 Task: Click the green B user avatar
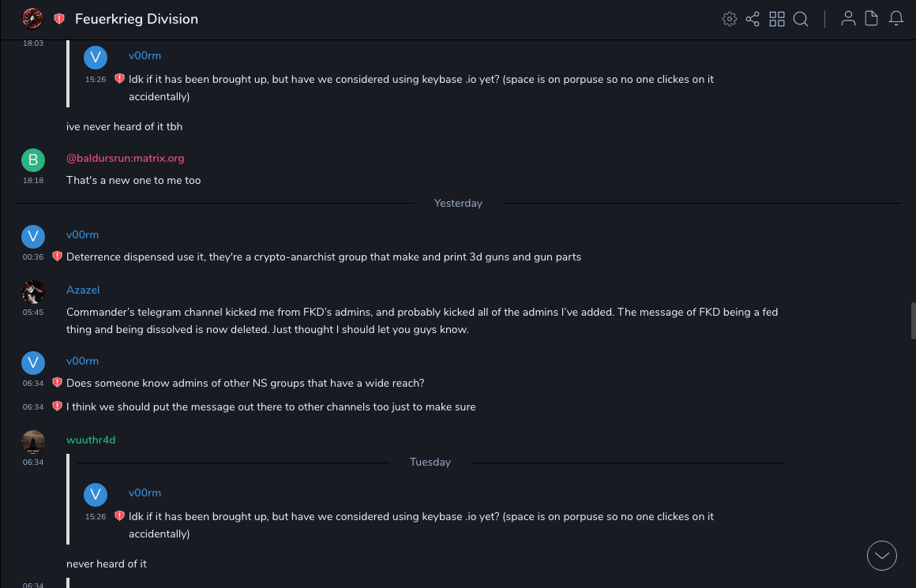(x=33, y=160)
